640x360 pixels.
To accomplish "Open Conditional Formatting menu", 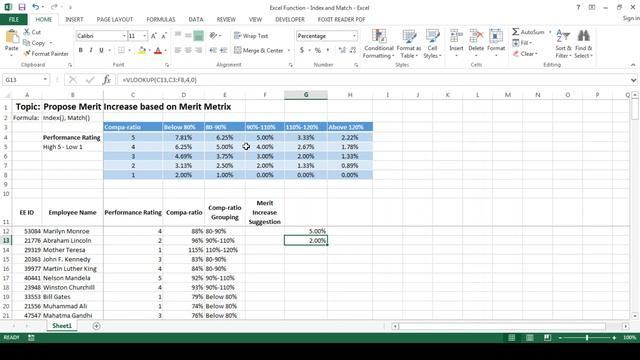I will tap(378, 44).
